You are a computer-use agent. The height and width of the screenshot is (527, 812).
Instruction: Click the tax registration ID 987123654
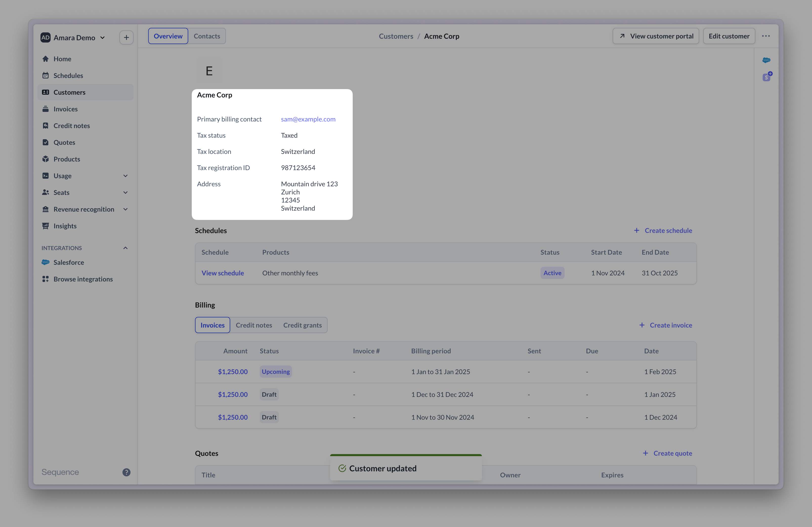pyautogui.click(x=298, y=168)
